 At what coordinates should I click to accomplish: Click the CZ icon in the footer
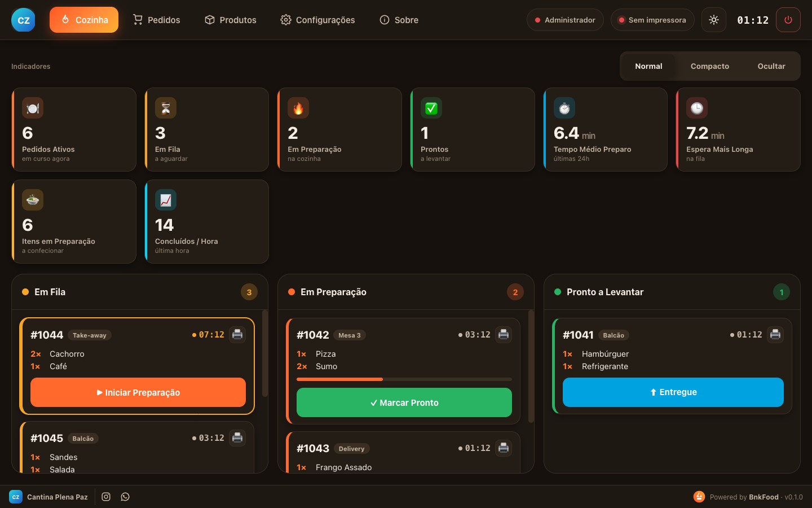pyautogui.click(x=16, y=497)
